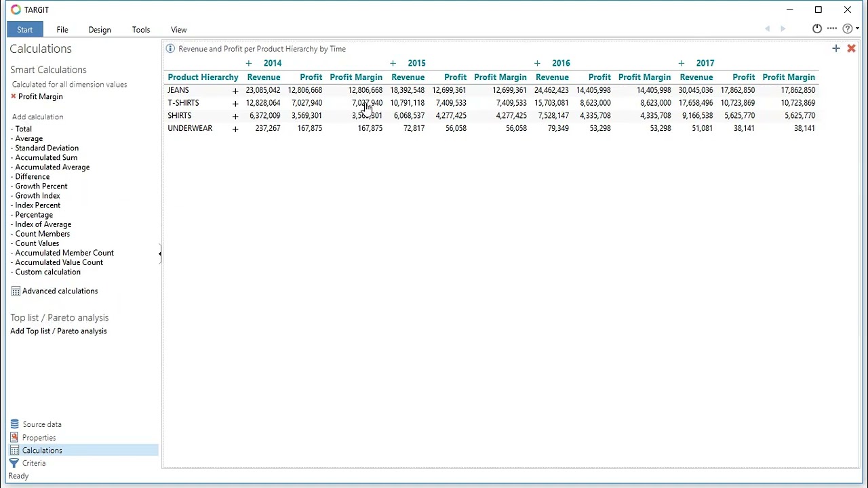This screenshot has height=488, width=868.
Task: Select the Calculations panel
Action: 83,451
